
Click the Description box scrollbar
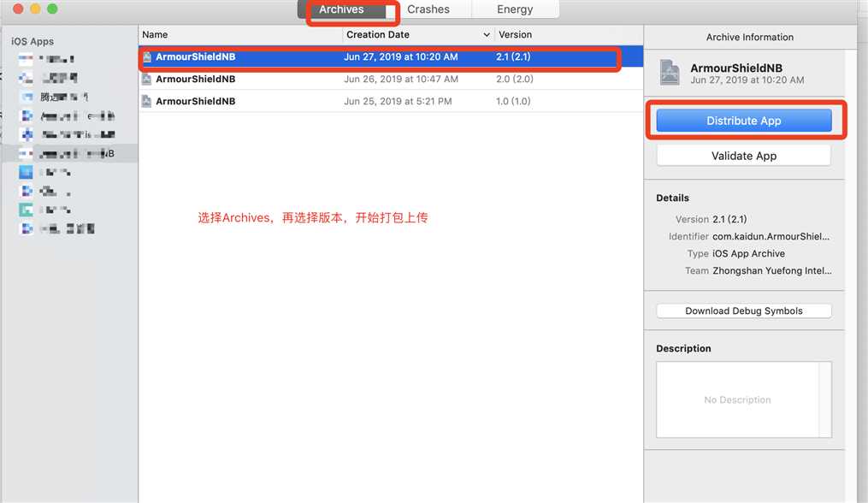coord(825,399)
